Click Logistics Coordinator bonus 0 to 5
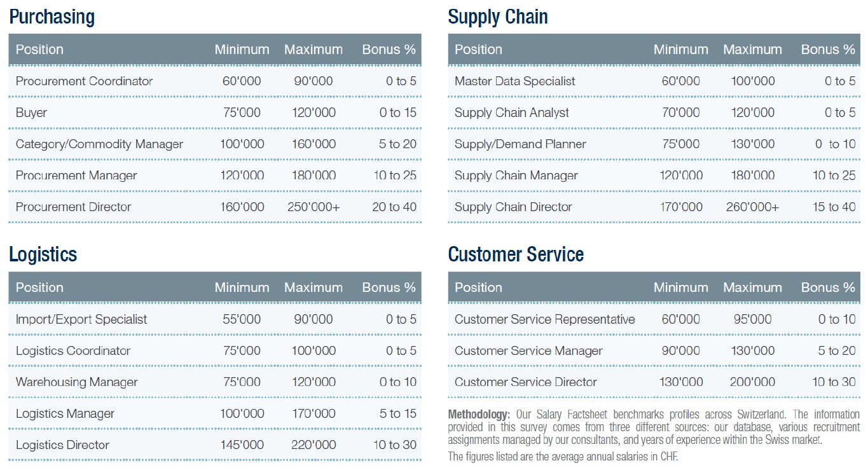This screenshot has height=470, width=868. coord(401,351)
